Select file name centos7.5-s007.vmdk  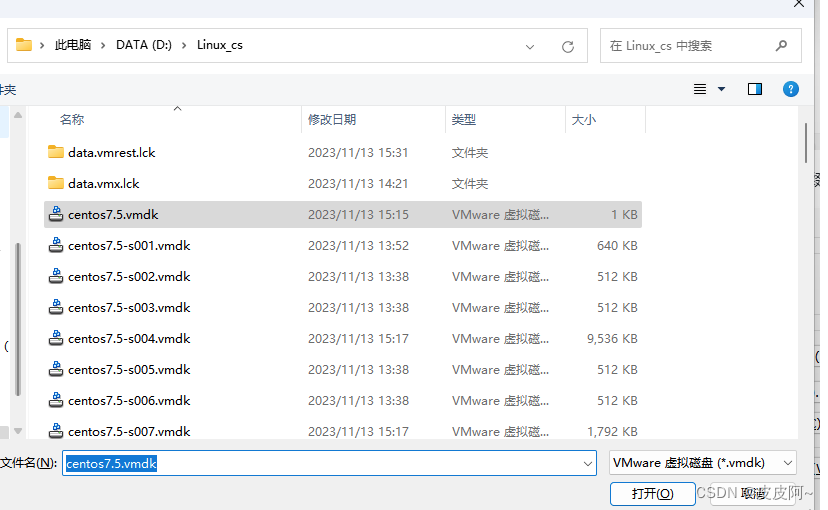129,431
